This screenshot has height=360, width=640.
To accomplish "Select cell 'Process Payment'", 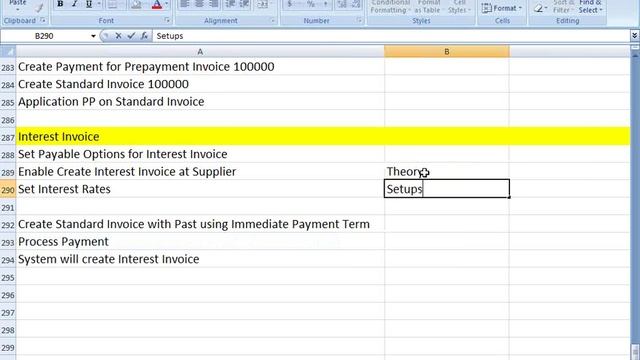I will (200, 242).
